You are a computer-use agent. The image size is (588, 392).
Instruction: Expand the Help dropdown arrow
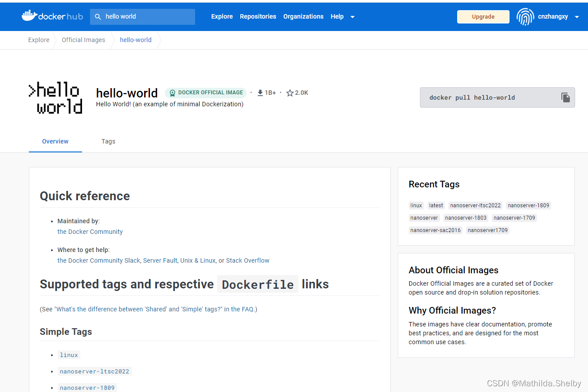click(353, 17)
